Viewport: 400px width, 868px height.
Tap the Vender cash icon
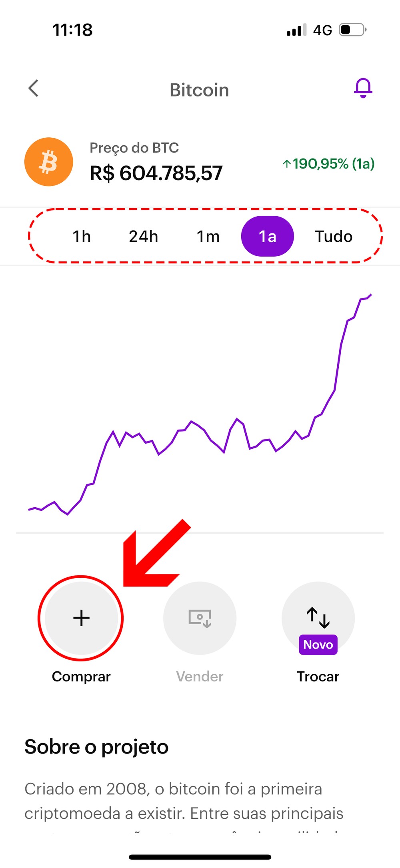click(200, 618)
